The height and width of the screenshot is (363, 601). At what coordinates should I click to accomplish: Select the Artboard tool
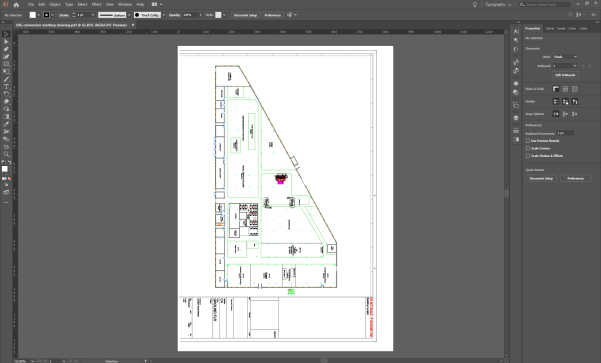pyautogui.click(x=6, y=146)
